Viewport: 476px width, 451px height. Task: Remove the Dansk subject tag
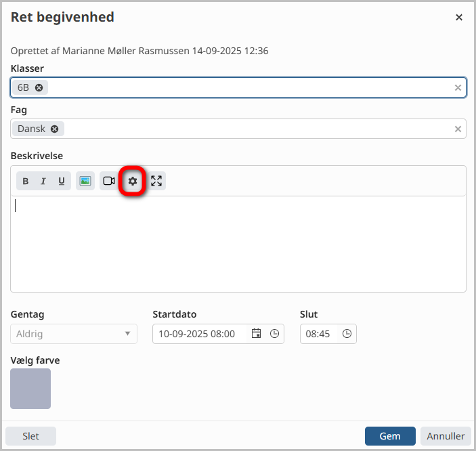(x=55, y=129)
